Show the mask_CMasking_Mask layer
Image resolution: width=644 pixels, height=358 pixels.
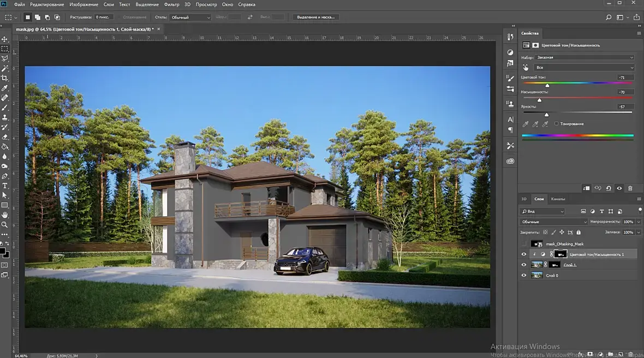pos(524,244)
